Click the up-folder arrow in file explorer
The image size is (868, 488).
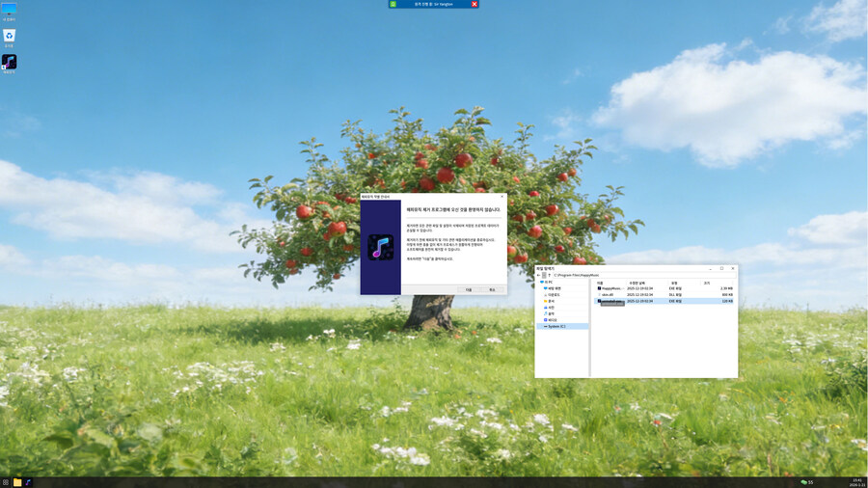tap(549, 275)
